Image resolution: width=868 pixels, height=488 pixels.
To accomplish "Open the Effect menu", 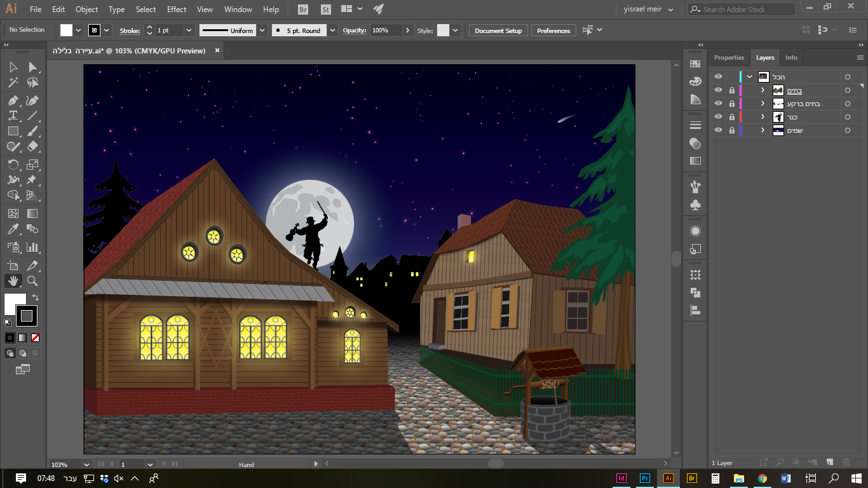I will [177, 10].
